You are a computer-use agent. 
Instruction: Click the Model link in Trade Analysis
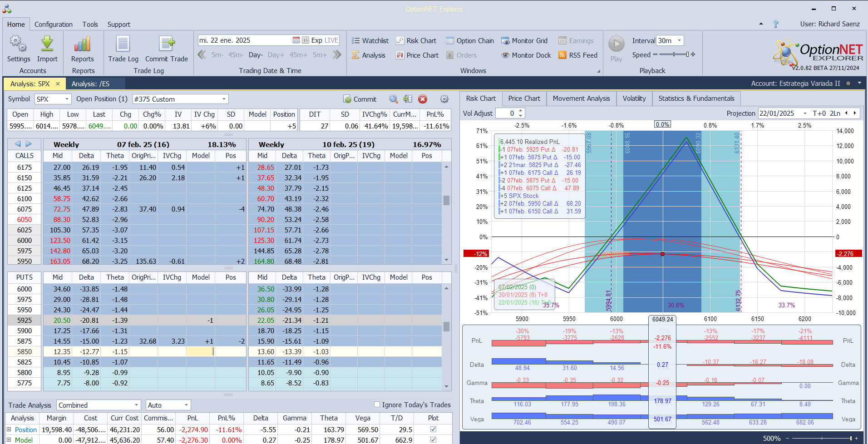pyautogui.click(x=24, y=440)
